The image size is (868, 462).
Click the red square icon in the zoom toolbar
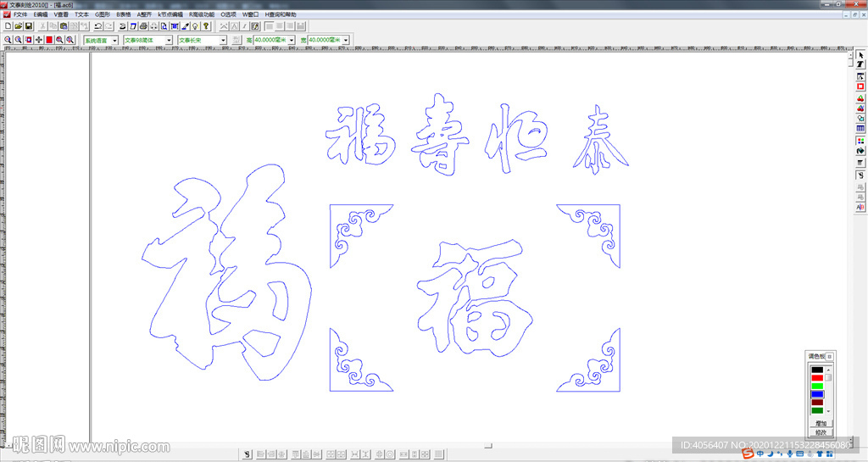click(x=49, y=40)
